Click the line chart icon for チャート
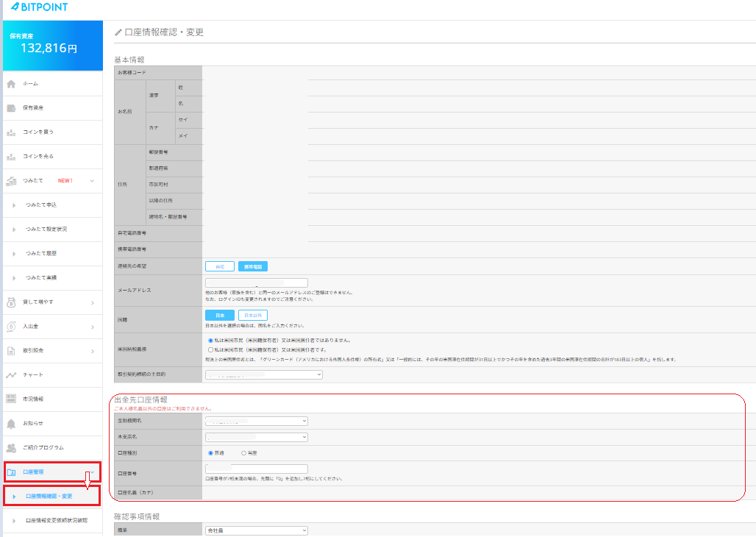The height and width of the screenshot is (537, 756). (x=11, y=375)
